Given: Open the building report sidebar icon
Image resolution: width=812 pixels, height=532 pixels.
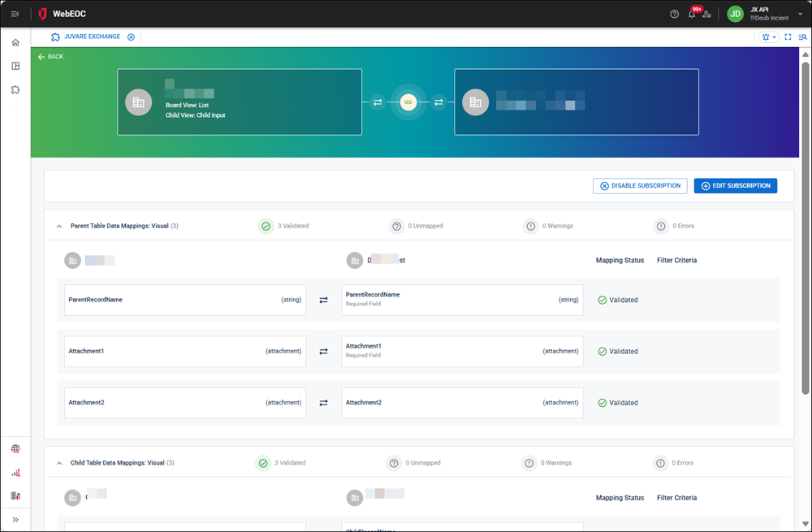Looking at the screenshot, I should click(x=15, y=495).
